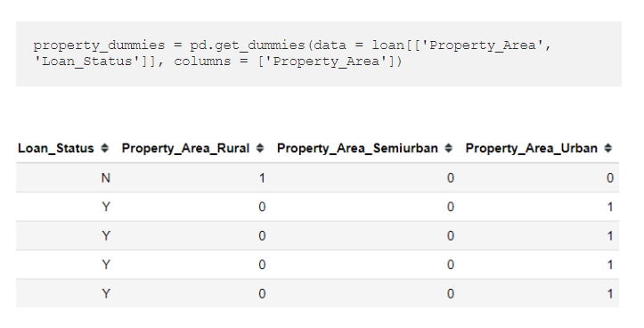Select the Urban value 0 in N row

pyautogui.click(x=610, y=178)
